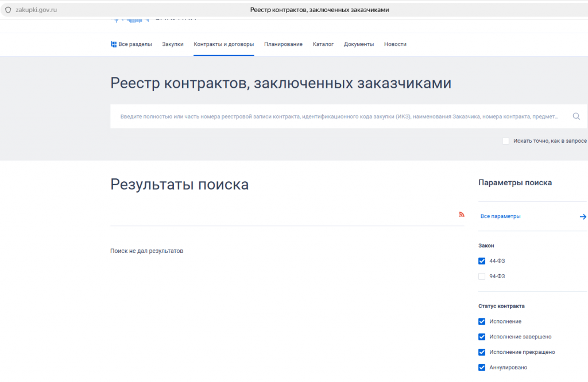Uncheck the 44-ФЗ law checkbox
The image size is (588, 382).
[x=482, y=261]
